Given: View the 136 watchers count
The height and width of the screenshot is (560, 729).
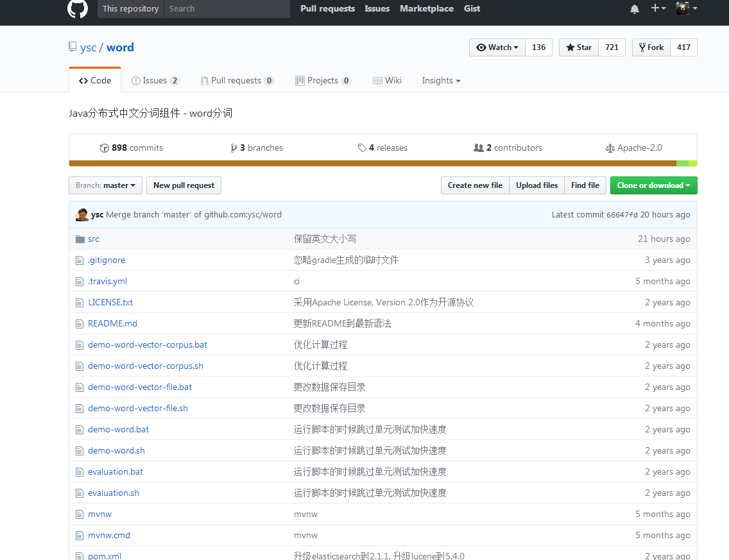Looking at the screenshot, I should 539,47.
